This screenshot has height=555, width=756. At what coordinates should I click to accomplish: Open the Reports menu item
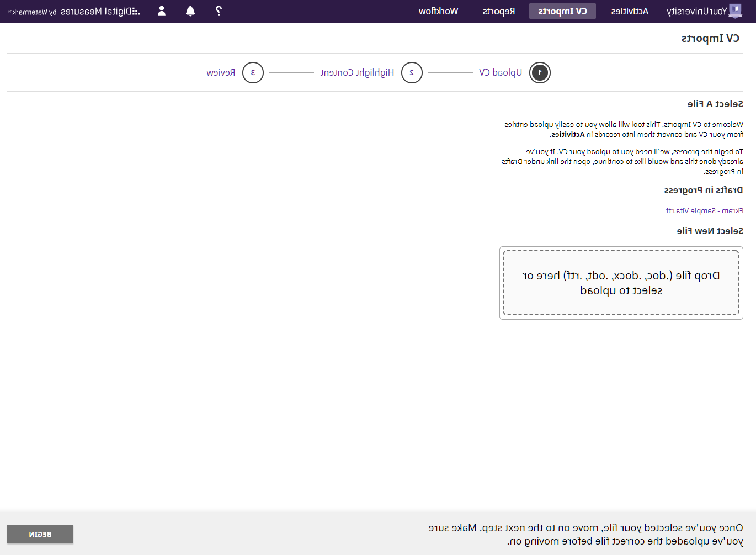point(499,11)
